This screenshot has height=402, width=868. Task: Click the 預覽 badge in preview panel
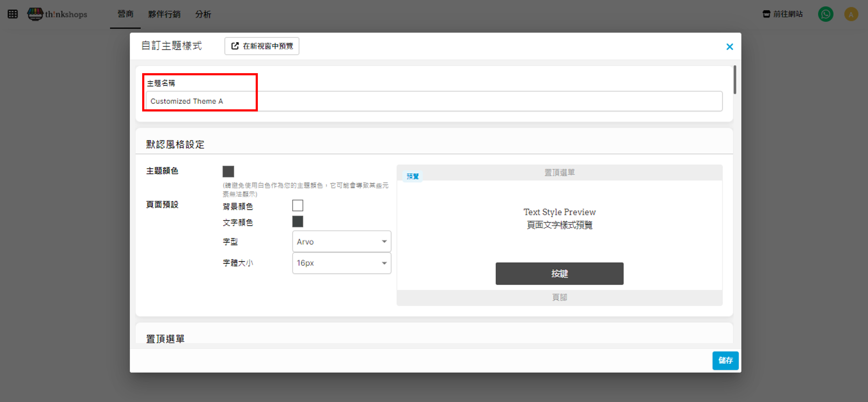coord(412,176)
